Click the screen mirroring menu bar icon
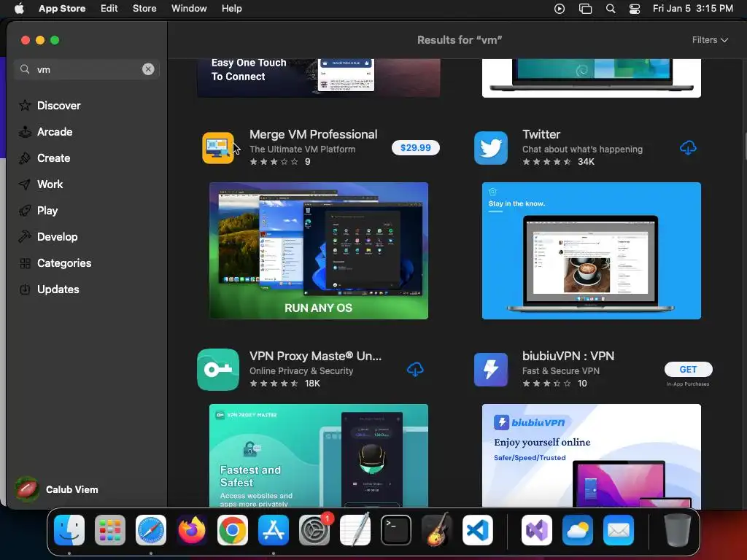Viewport: 747px width, 560px height. [x=585, y=9]
